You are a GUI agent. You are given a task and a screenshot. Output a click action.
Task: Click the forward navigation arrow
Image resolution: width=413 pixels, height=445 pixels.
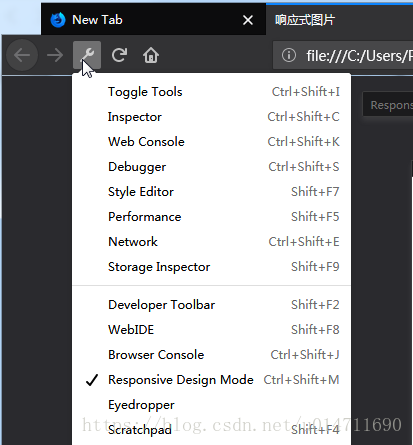[55, 55]
